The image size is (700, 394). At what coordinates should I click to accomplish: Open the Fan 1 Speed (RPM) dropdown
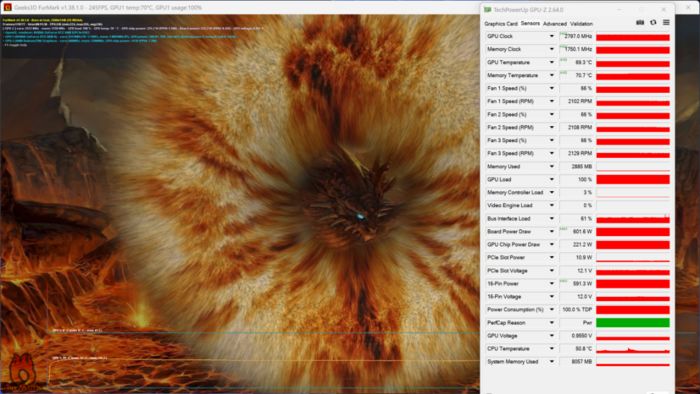pyautogui.click(x=551, y=101)
